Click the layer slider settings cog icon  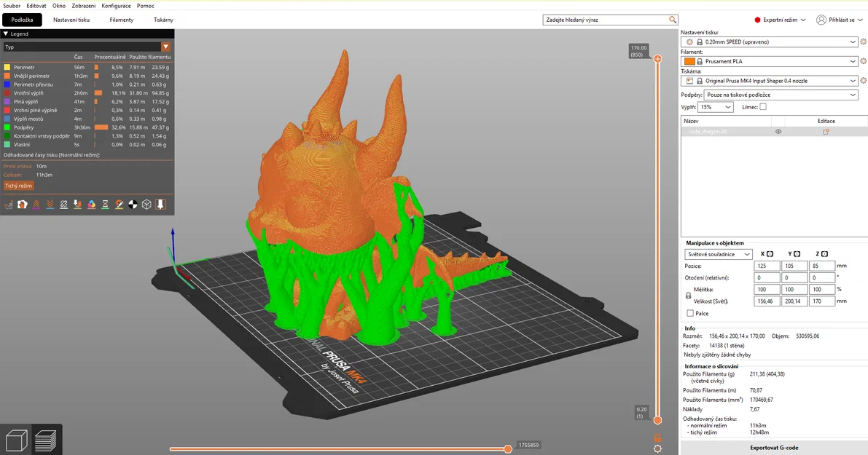click(x=657, y=448)
